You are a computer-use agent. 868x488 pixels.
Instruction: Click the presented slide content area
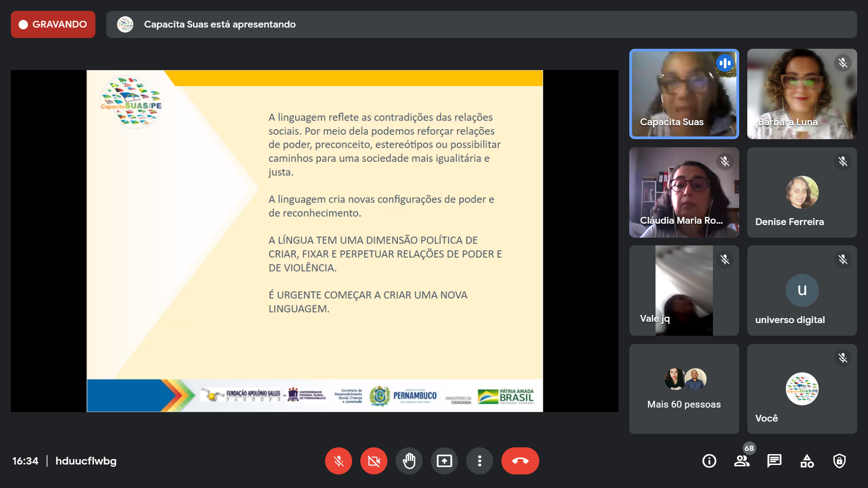[x=315, y=240]
